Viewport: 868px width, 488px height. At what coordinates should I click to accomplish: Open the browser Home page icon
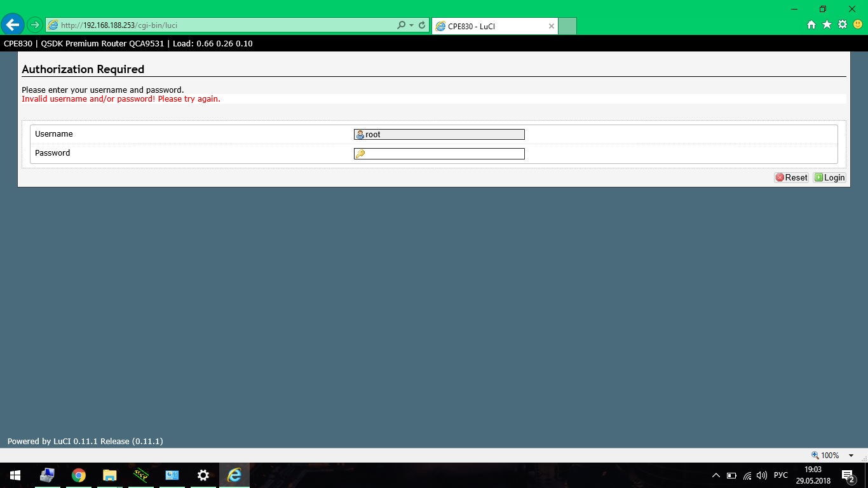[x=811, y=25]
